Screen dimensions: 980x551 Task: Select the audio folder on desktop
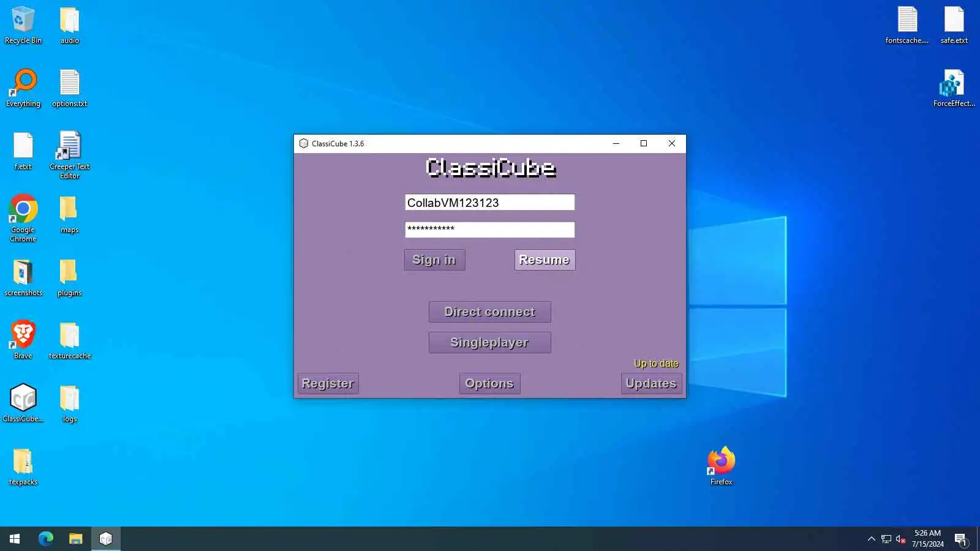(69, 25)
